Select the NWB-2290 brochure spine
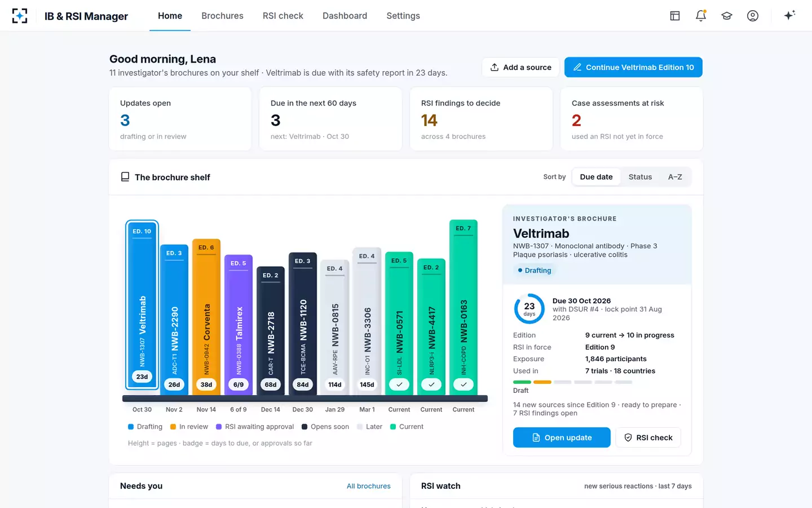This screenshot has width=812, height=508. click(x=174, y=320)
